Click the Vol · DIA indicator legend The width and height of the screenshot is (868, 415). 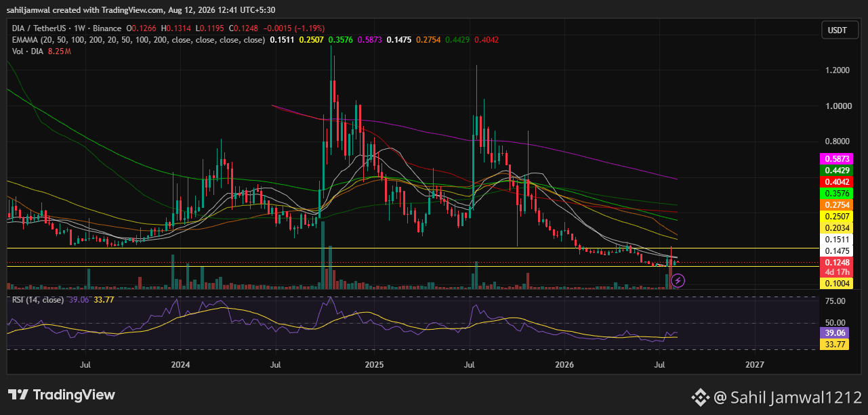point(28,51)
